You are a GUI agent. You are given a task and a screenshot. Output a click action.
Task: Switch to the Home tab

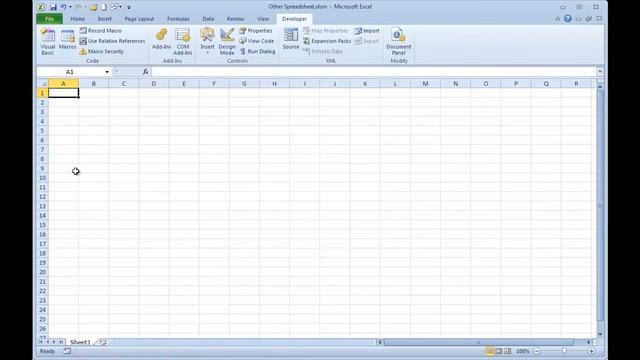pyautogui.click(x=78, y=19)
